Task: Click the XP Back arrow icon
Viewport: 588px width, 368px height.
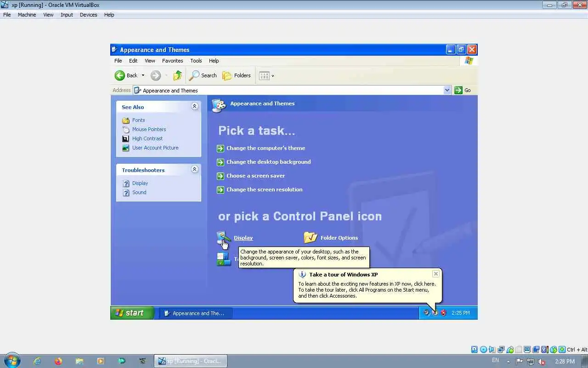Action: (120, 75)
